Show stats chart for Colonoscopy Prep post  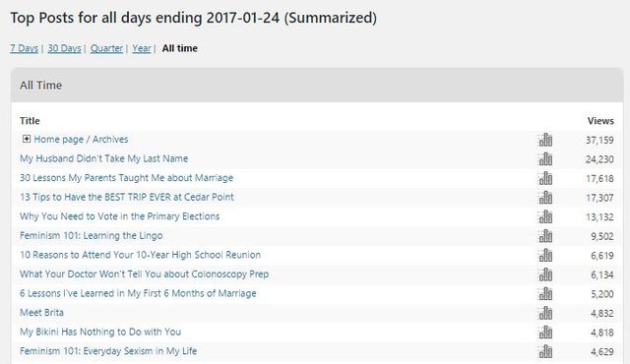pos(545,274)
